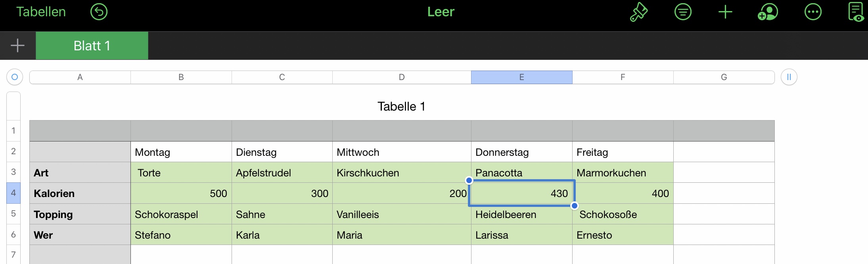Tap the plus Insert icon in toolbar
The width and height of the screenshot is (868, 264).
point(725,12)
